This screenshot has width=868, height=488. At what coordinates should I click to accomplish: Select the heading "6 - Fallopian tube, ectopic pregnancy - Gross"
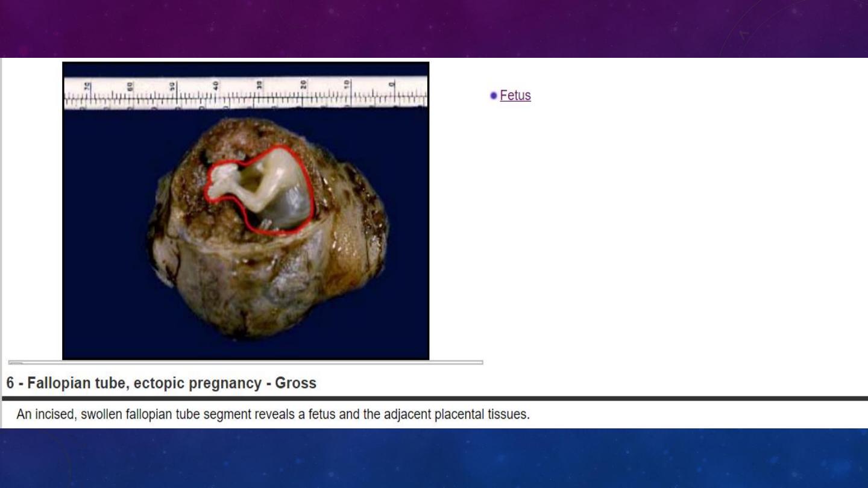coord(162,383)
